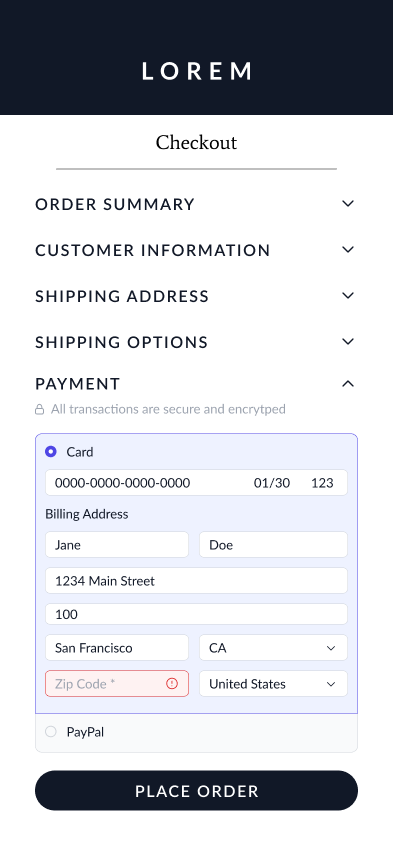Select the PayPal radio button
Screen dimensions: 393x852
pos(51,732)
